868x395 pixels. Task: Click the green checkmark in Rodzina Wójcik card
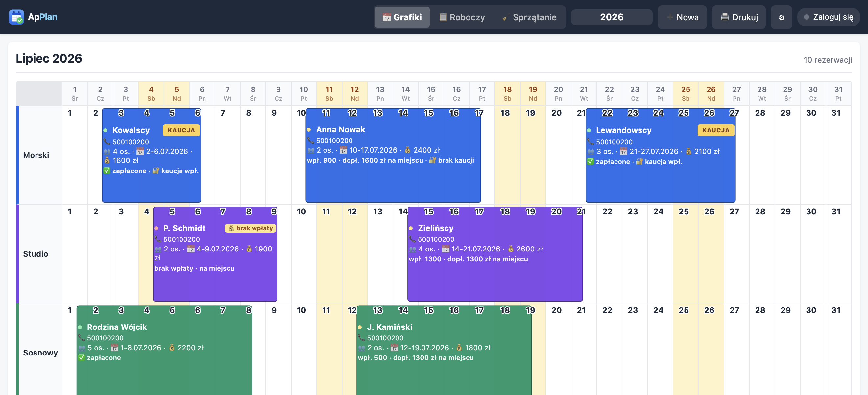pos(81,357)
